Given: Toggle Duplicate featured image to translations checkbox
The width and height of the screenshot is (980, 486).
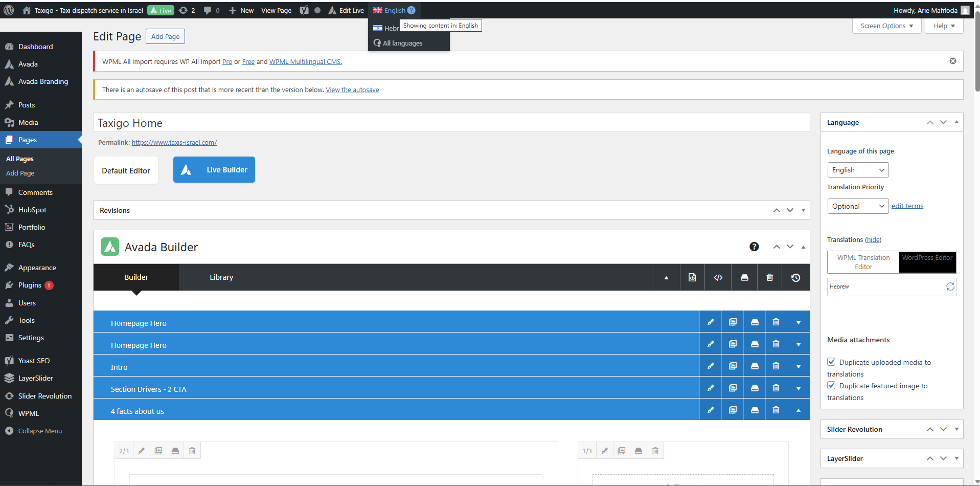Looking at the screenshot, I should pos(831,385).
